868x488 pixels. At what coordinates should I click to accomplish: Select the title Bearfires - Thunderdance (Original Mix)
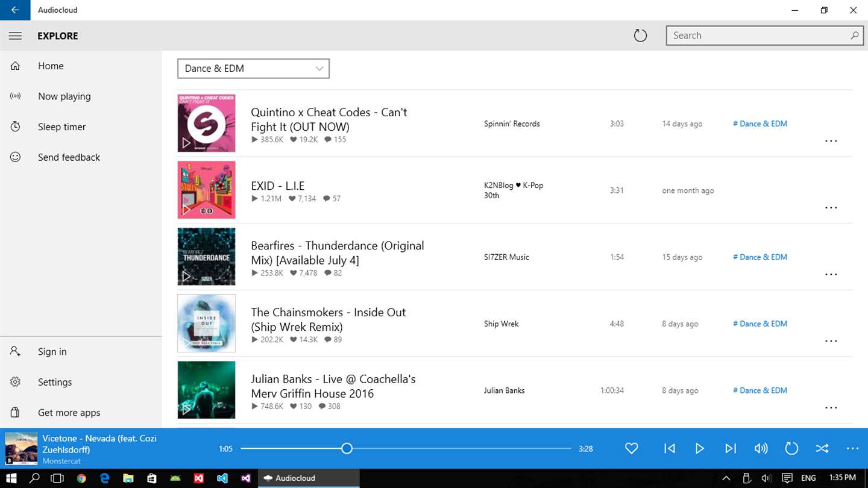tap(338, 253)
